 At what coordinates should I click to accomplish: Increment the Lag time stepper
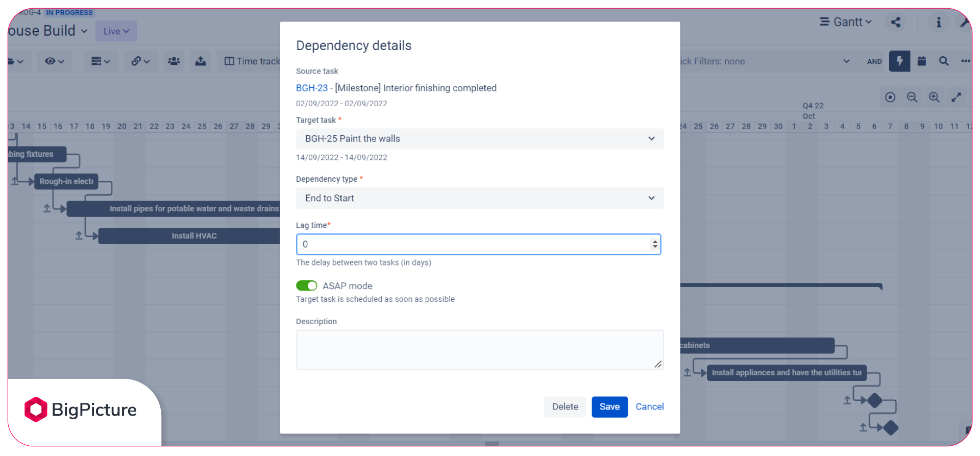coord(655,242)
